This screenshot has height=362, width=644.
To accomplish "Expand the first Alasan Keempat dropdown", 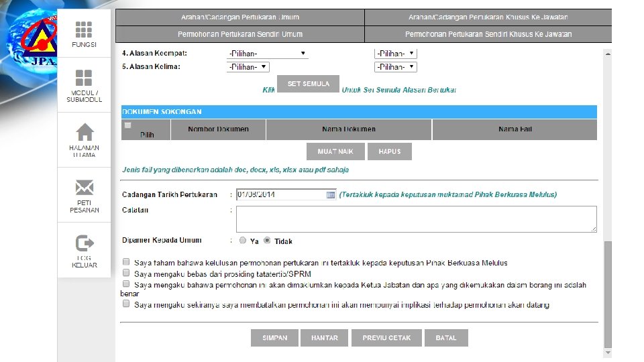I will click(x=268, y=54).
